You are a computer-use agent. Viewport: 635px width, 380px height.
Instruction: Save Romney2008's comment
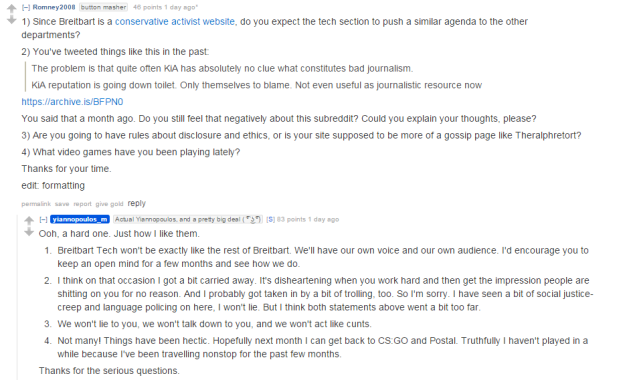(x=62, y=204)
